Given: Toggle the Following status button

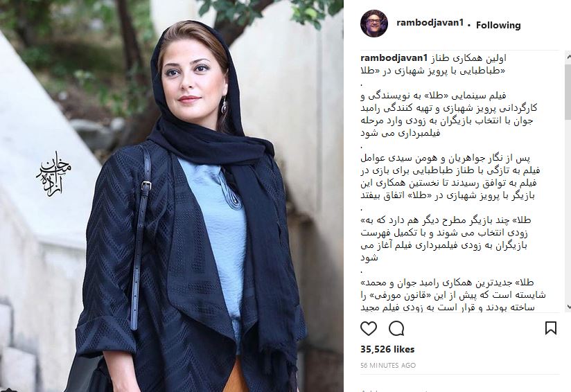Looking at the screenshot, I should coord(498,25).
